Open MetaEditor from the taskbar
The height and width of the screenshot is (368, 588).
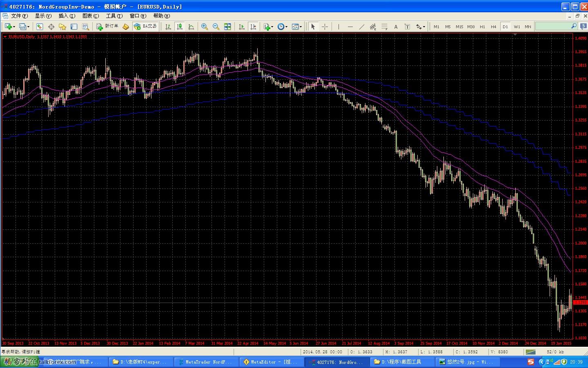pyautogui.click(x=272, y=362)
